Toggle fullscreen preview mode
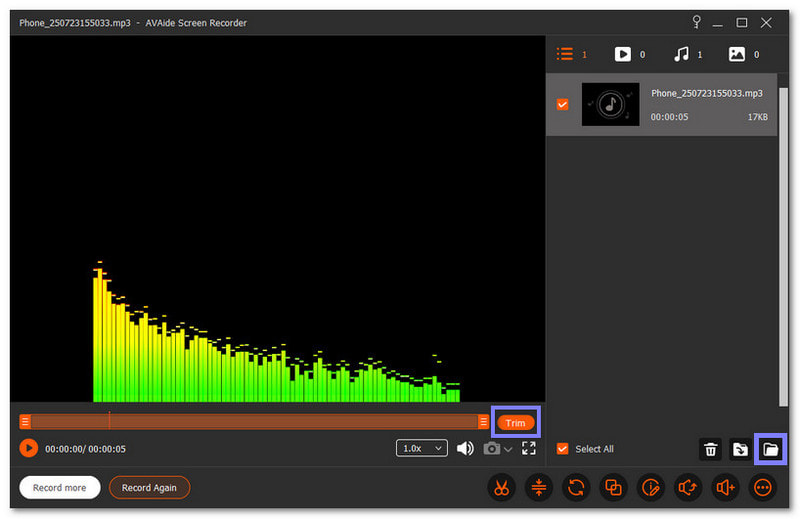The width and height of the screenshot is (800, 519). [x=529, y=448]
